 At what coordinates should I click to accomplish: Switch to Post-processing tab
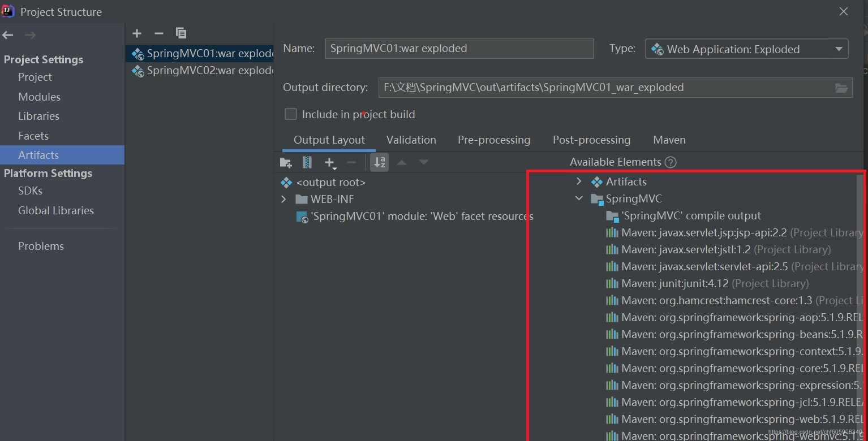pos(591,140)
